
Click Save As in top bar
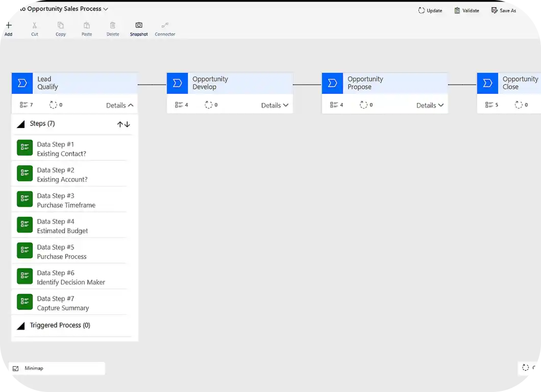[503, 10]
